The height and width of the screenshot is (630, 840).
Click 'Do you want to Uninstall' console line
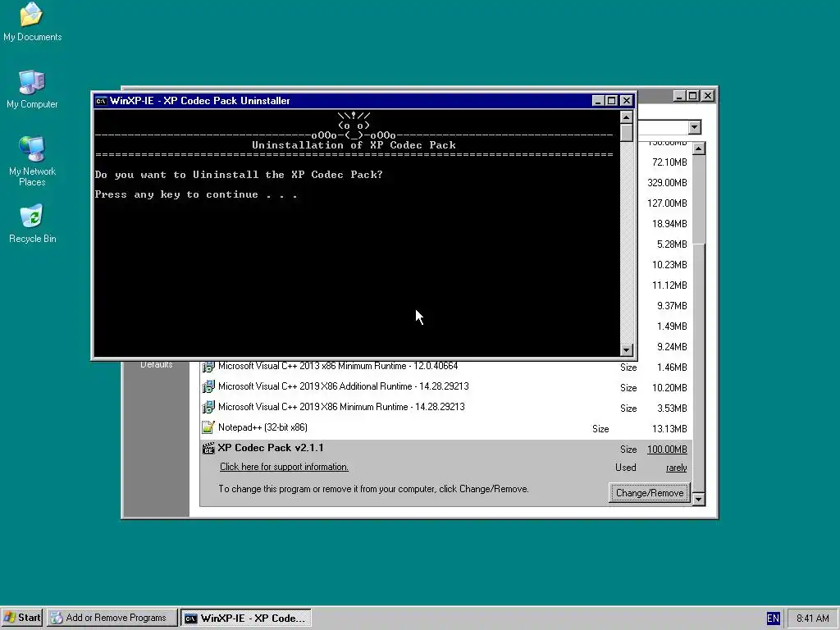[239, 175]
